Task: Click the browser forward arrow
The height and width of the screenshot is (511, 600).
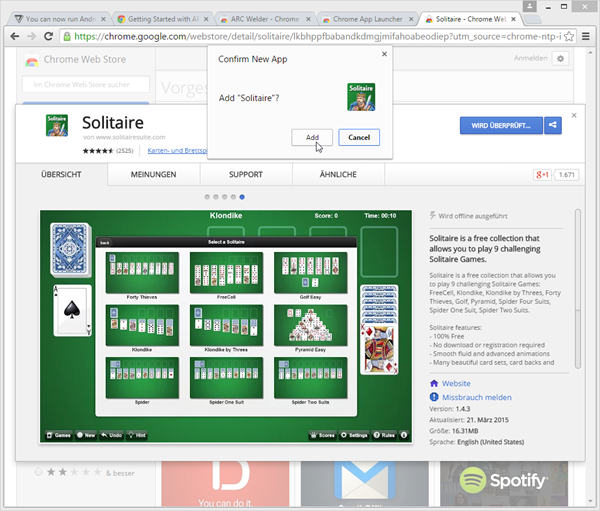Action: (x=31, y=36)
